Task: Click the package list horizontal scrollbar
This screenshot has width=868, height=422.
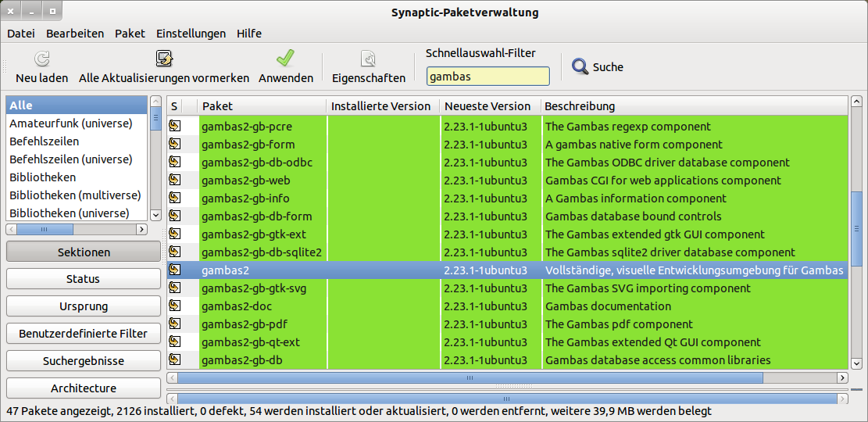Action: point(469,377)
